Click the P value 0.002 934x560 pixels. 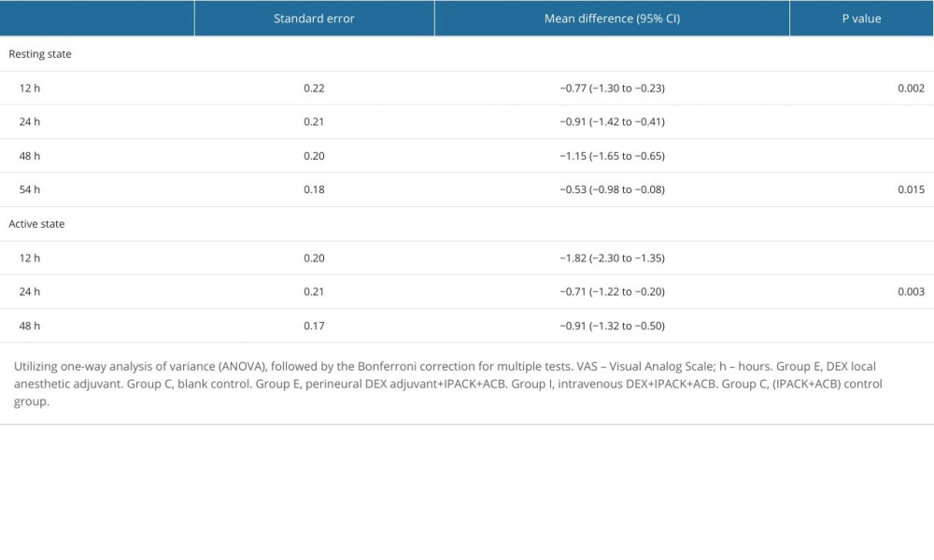coord(911,88)
